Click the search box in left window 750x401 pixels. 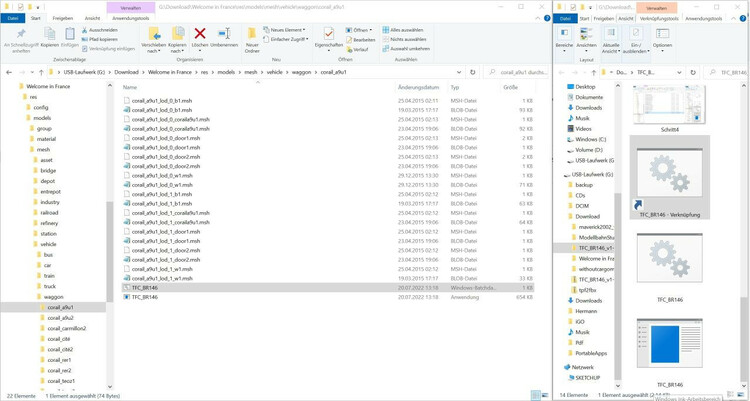[518, 72]
